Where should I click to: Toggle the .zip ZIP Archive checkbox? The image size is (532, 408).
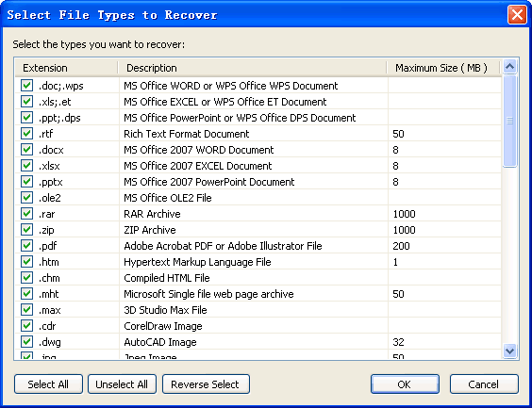pyautogui.click(x=26, y=230)
